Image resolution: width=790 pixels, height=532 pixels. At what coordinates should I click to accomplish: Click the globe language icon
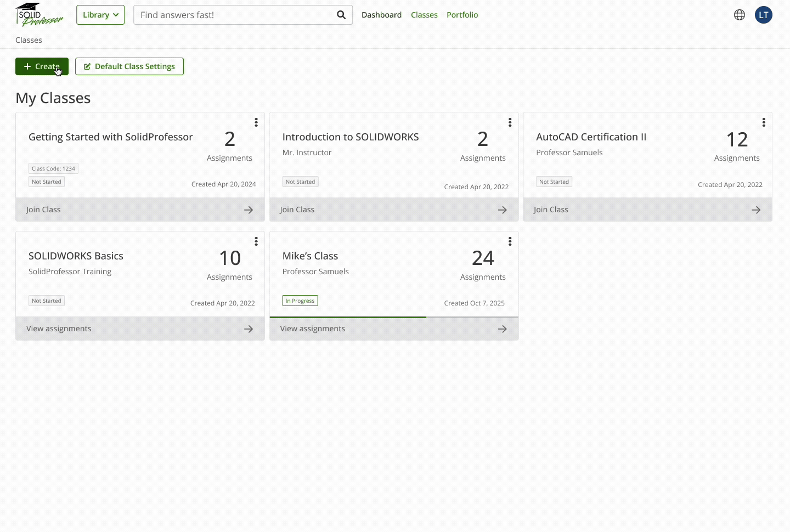[x=740, y=15]
